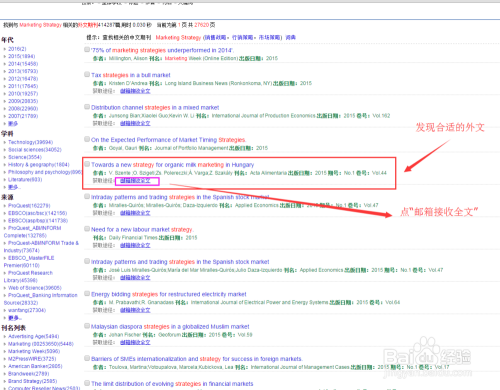Filter by source ProQuest(162279)
Screen dimensions: 500x390
click(29, 206)
